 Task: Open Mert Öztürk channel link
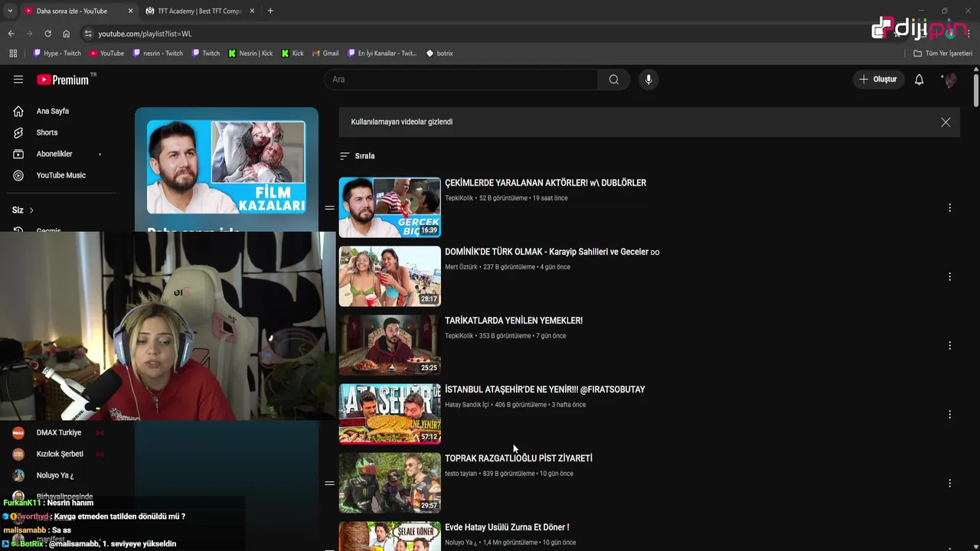[x=461, y=267]
